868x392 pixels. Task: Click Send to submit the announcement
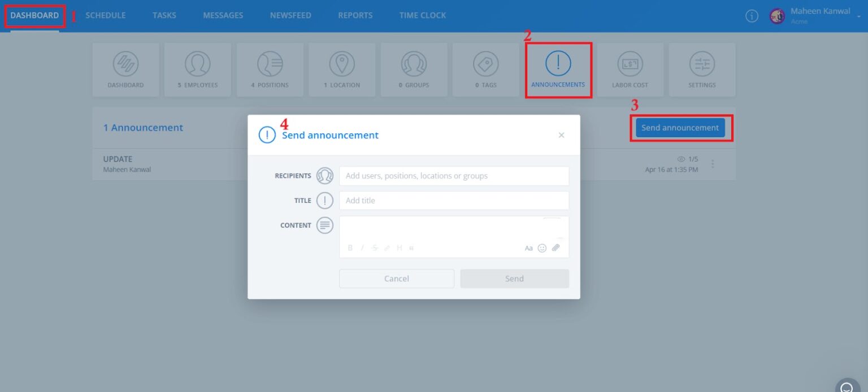click(514, 278)
